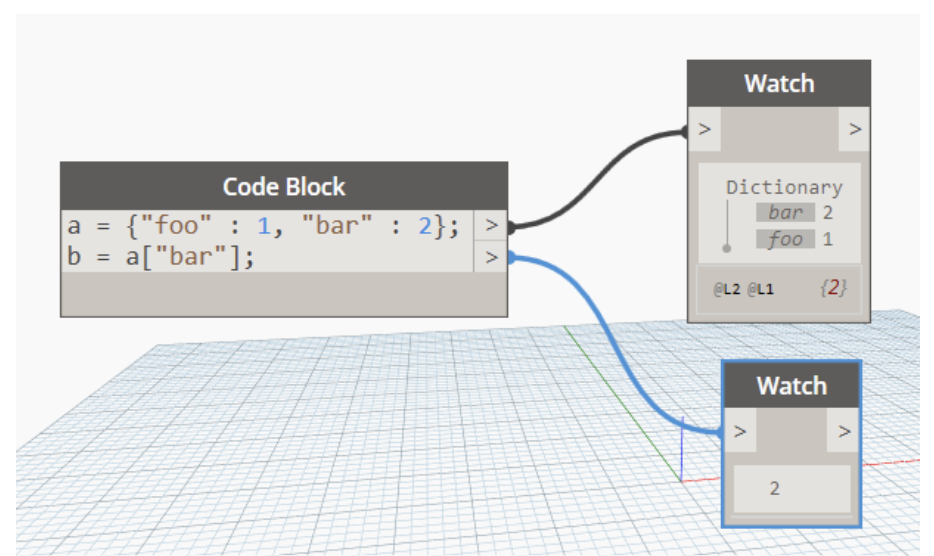The width and height of the screenshot is (934, 556).
Task: Click value 2 in the lower Watch
Action: point(775,489)
